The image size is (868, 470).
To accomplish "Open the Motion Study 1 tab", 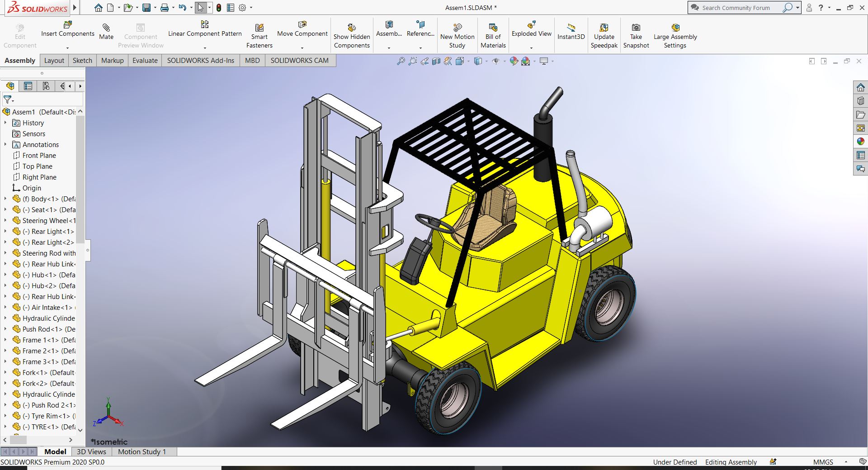I will (x=142, y=451).
